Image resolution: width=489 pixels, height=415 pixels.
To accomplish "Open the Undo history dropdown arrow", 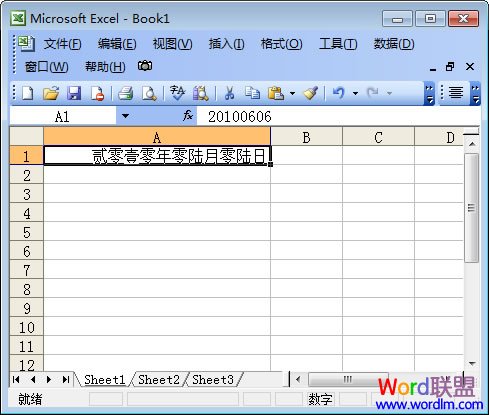I will coord(355,93).
